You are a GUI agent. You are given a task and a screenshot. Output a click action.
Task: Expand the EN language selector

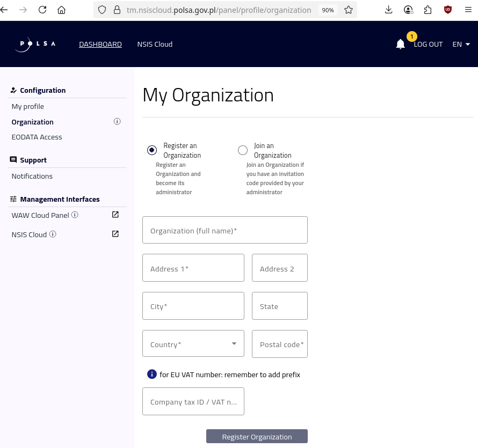461,44
